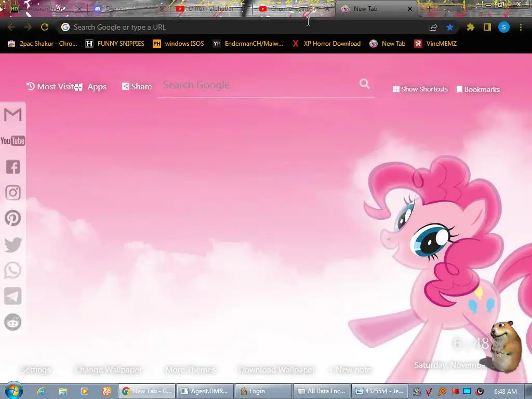Open Reddit from the left sidebar

click(x=13, y=322)
